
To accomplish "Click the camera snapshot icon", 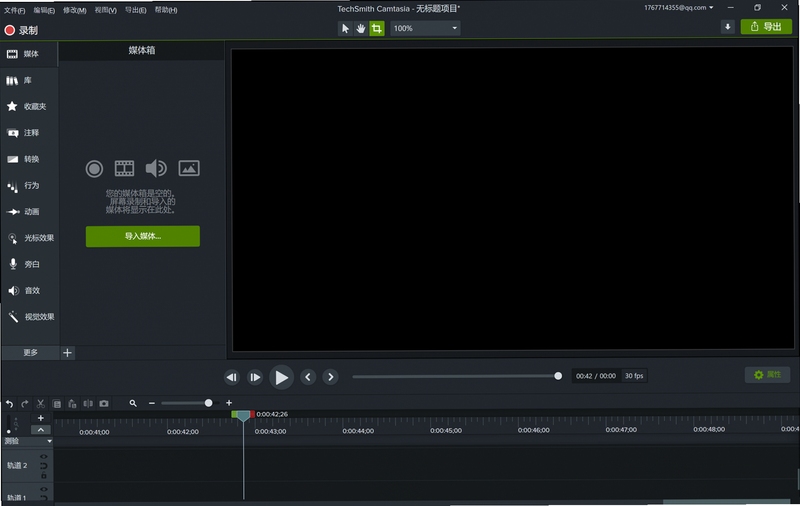I will [x=104, y=403].
